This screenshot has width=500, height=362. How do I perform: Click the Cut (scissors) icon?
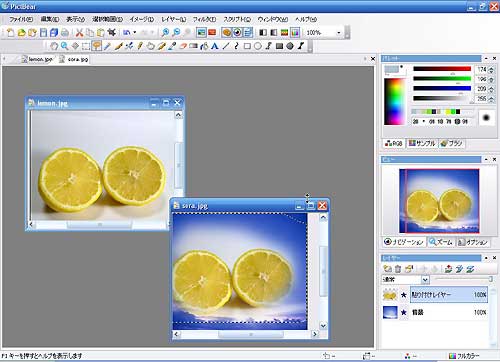(x=79, y=33)
